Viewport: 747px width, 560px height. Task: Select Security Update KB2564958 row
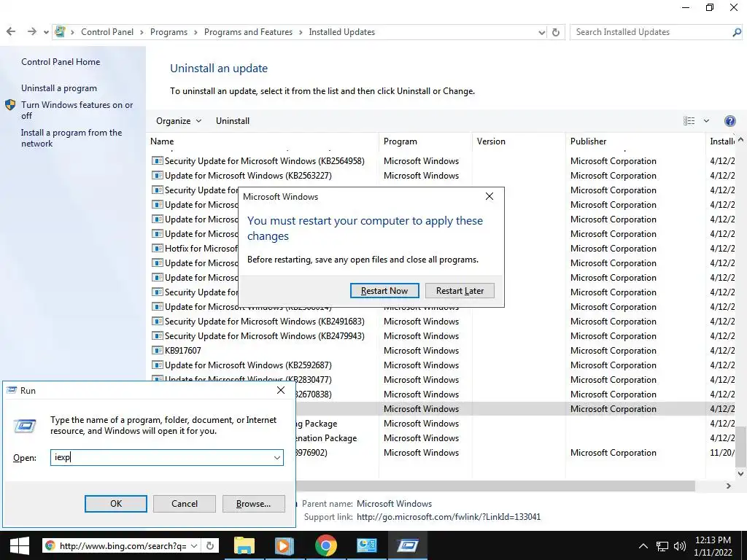pos(264,161)
